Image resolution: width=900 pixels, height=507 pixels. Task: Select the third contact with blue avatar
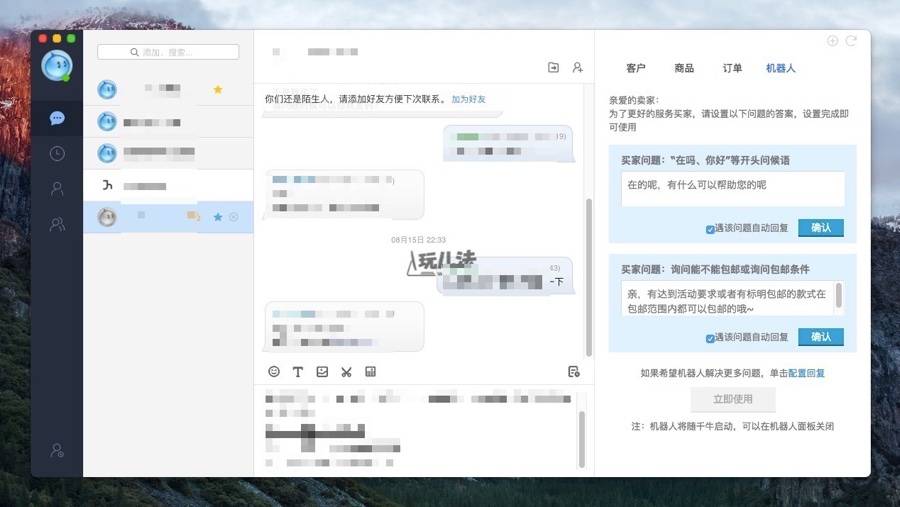coord(168,153)
